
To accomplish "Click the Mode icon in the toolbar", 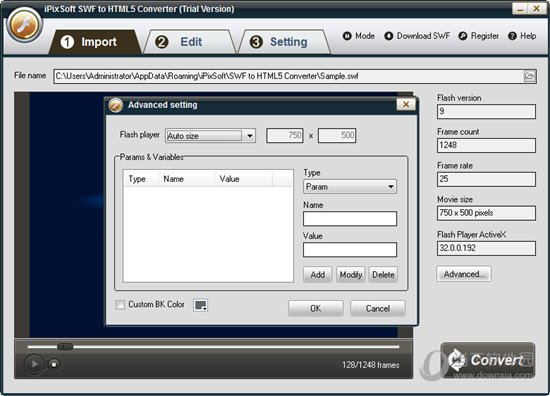I will tap(347, 36).
